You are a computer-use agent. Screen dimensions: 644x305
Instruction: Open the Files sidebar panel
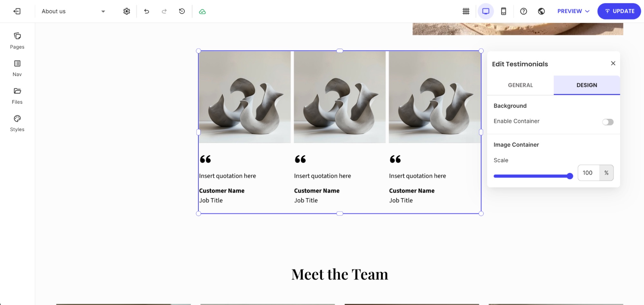coord(17,96)
